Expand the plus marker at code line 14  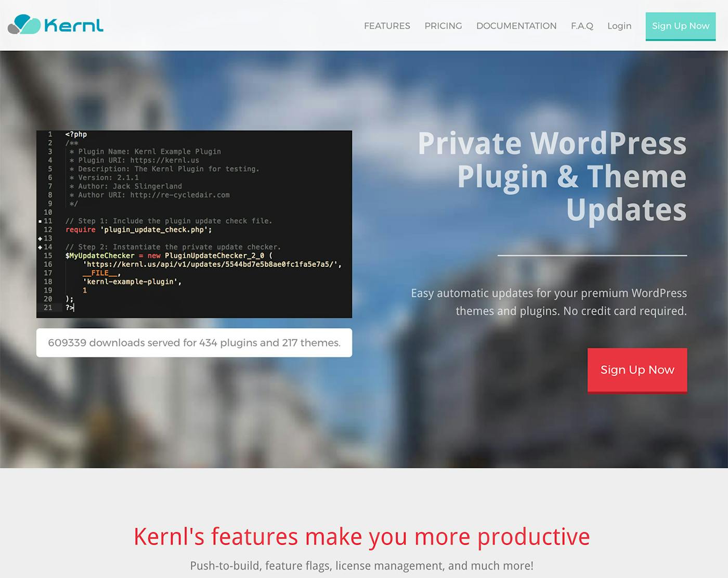40,247
